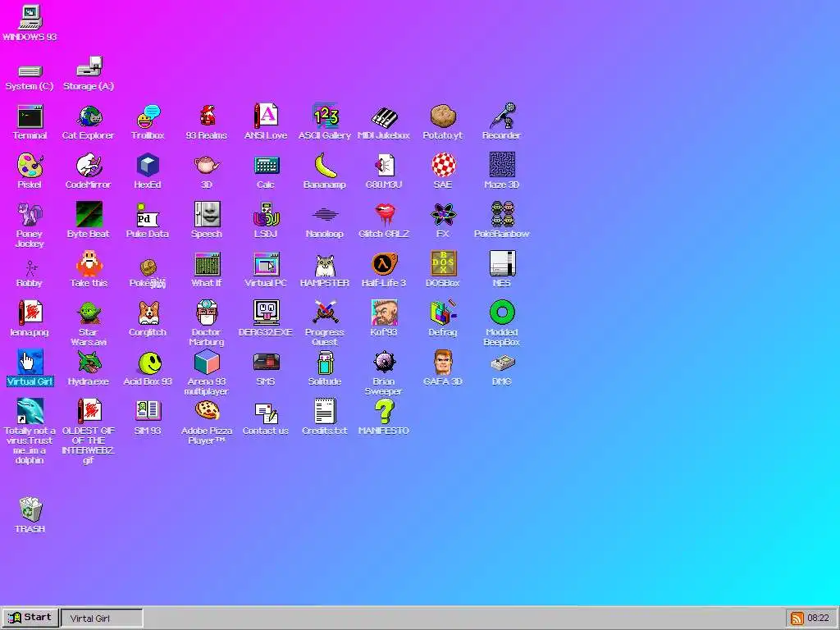Select the FX atom icon
The height and width of the screenshot is (630, 840).
coord(442,216)
